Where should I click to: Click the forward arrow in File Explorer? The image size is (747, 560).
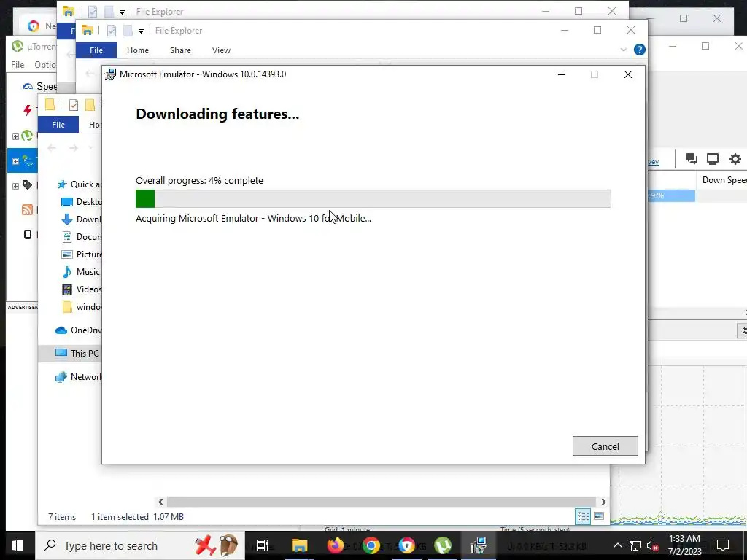tap(73, 148)
